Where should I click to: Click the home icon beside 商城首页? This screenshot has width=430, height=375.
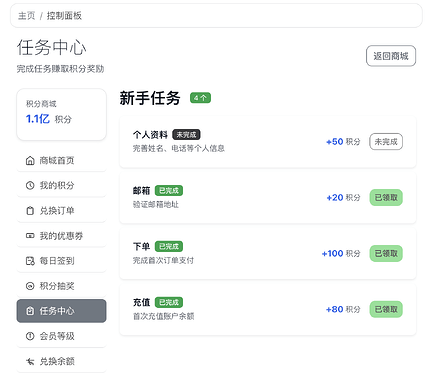[x=30, y=161]
